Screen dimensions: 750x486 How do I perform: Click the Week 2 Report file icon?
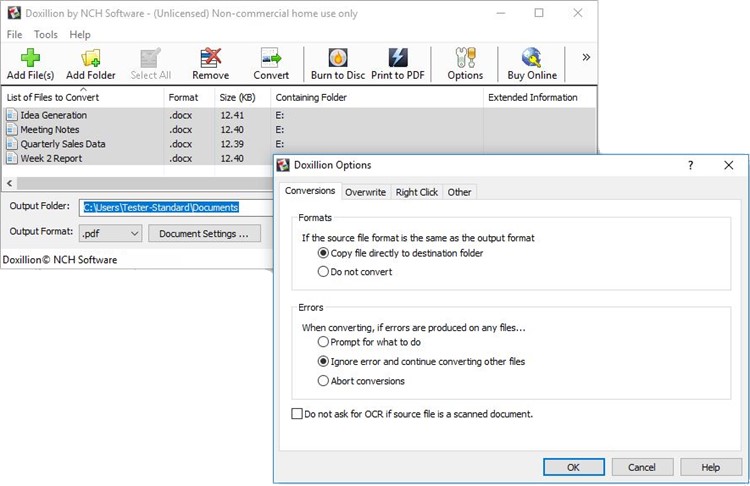pos(12,158)
